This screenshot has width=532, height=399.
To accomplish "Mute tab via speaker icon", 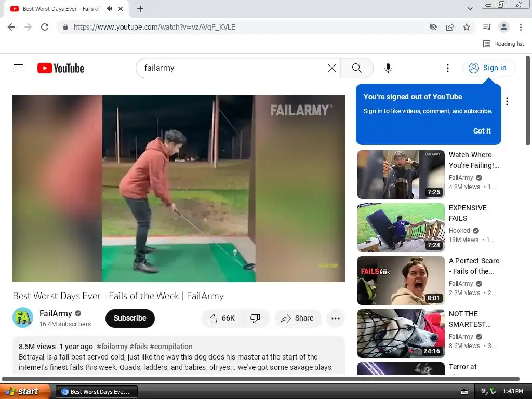I will pos(109,9).
